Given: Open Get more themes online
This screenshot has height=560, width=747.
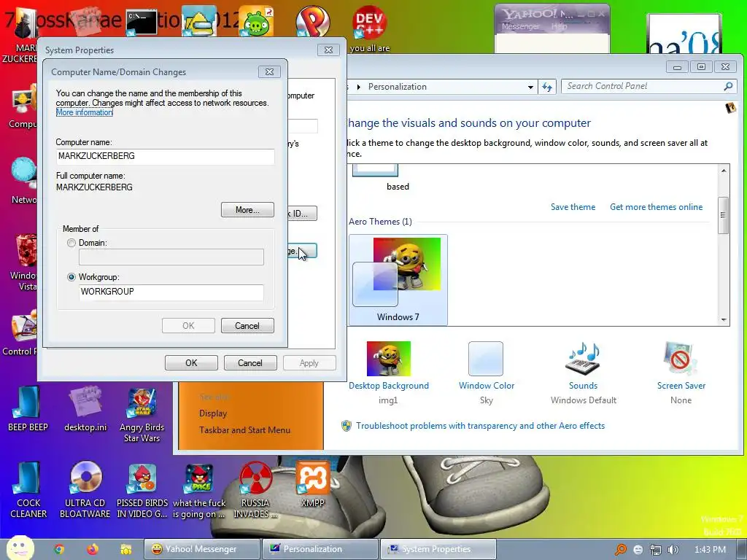Looking at the screenshot, I should 656,207.
